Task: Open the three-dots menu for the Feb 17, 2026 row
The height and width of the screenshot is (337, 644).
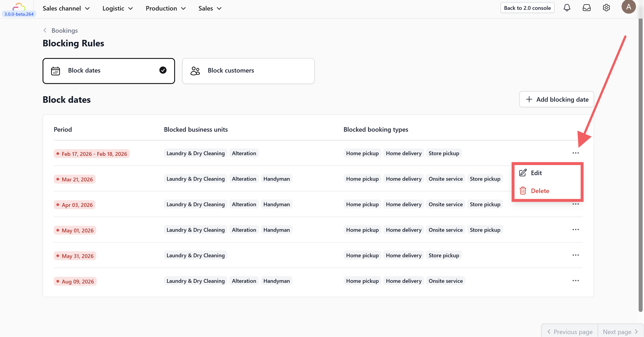Action: [x=576, y=153]
